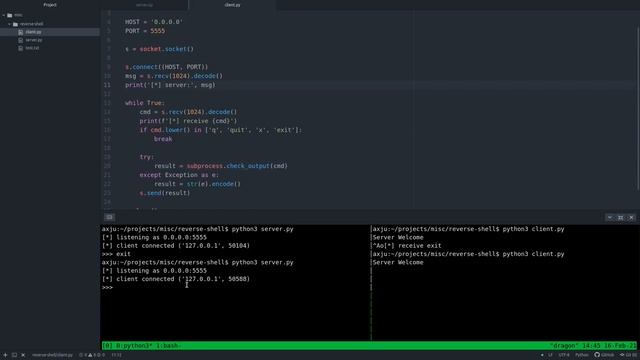Click the reverse-shell folder icon
The height and width of the screenshot is (360, 640).
(16, 24)
